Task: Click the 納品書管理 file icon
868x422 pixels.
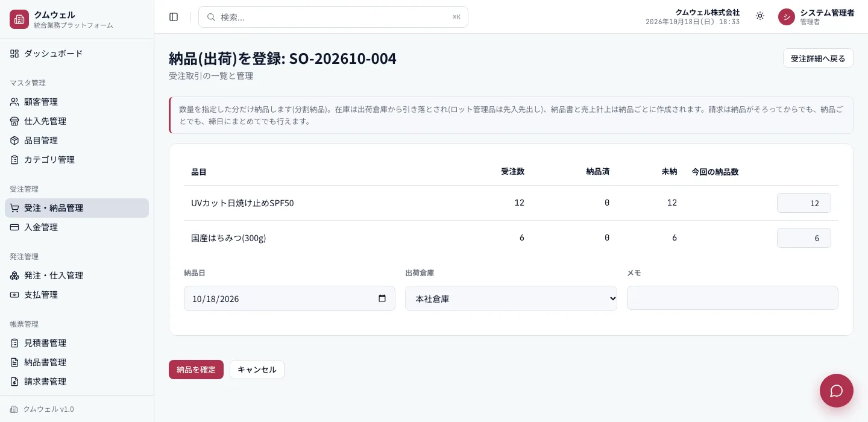Action: pyautogui.click(x=14, y=362)
